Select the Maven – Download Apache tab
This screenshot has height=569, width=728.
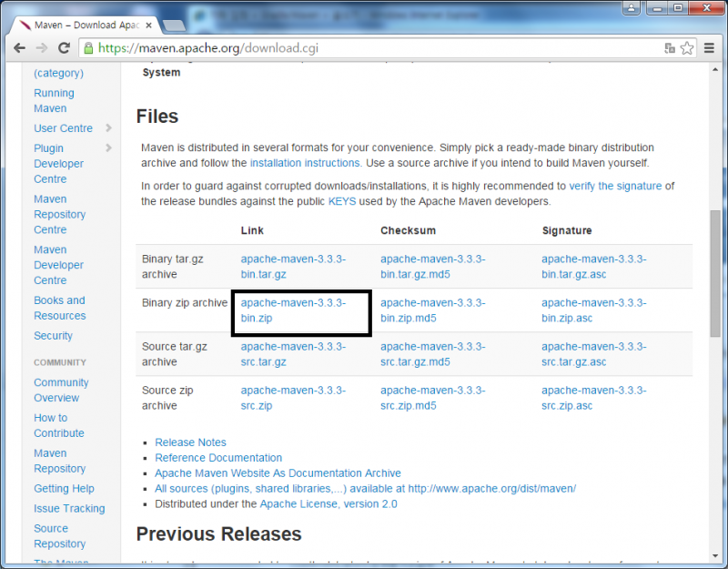click(x=86, y=25)
